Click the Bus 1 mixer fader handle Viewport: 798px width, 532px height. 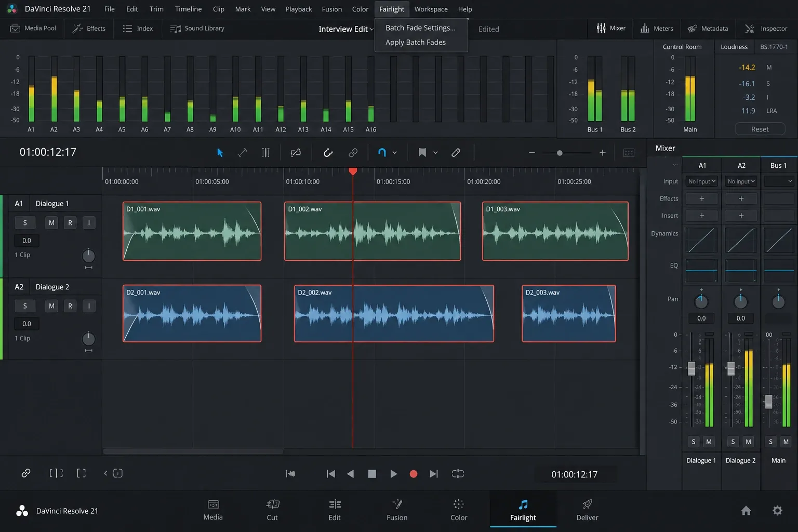[769, 402]
